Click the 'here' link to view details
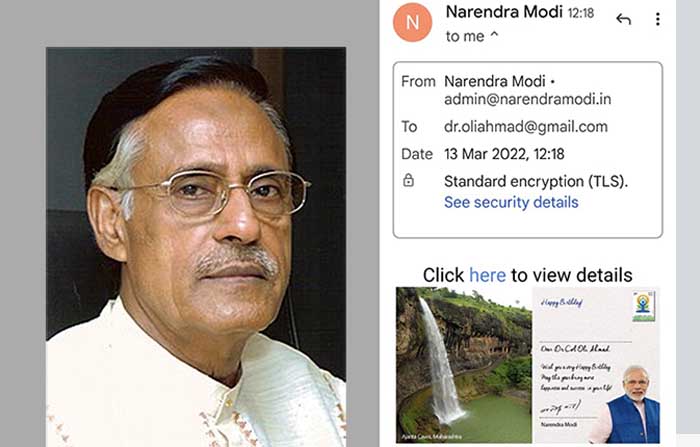This screenshot has height=447, width=700. click(488, 275)
